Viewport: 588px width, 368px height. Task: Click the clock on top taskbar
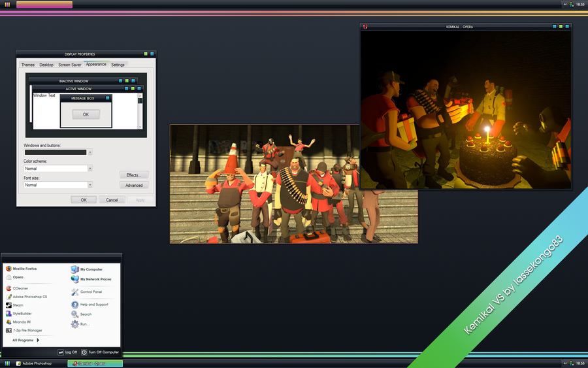(x=580, y=5)
